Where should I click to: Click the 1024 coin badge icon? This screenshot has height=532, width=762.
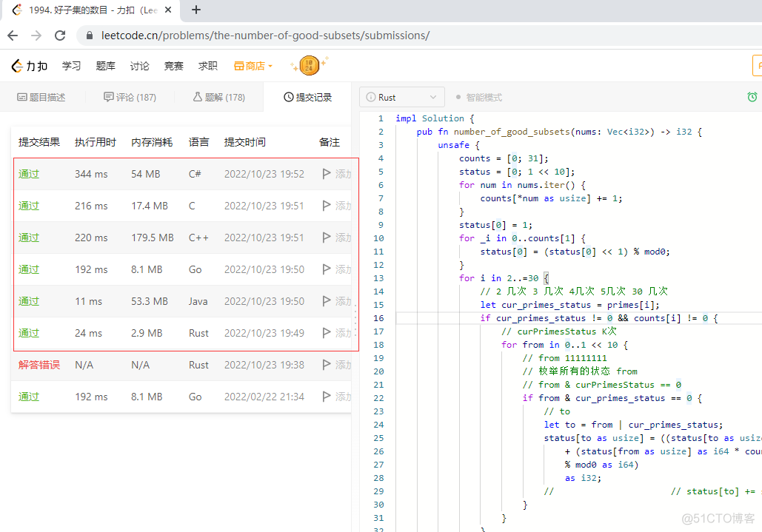point(309,66)
